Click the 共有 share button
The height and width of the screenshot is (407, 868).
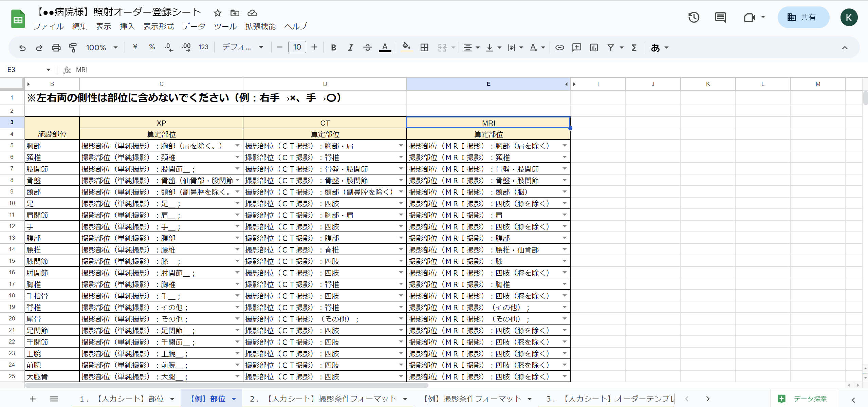point(803,17)
